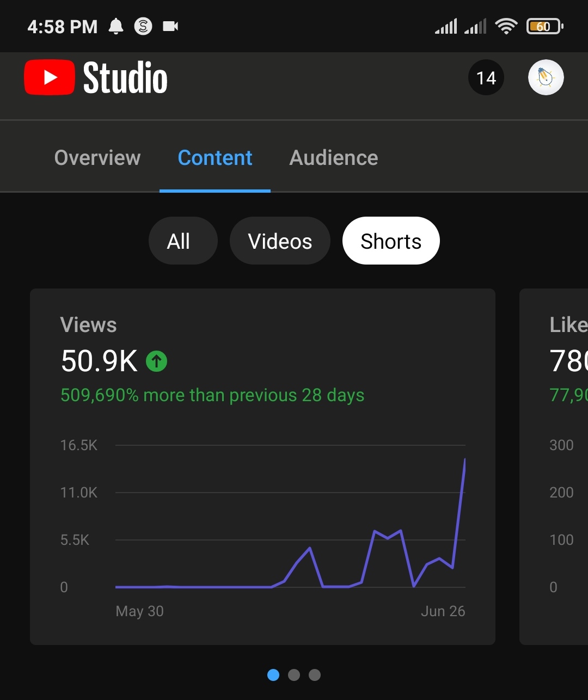
Task: Go to the Audience tab
Action: [x=334, y=158]
